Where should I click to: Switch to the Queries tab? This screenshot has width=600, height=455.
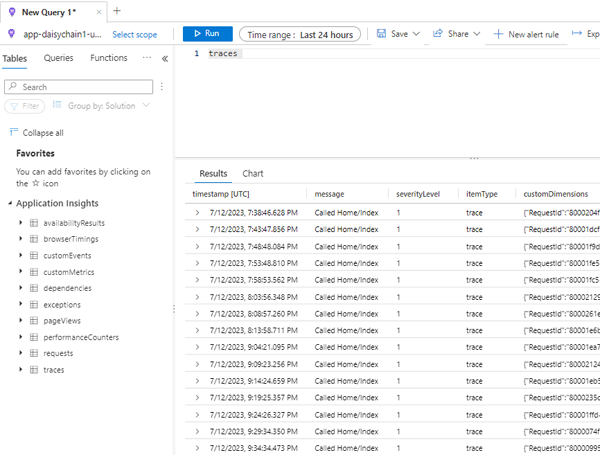pos(59,59)
